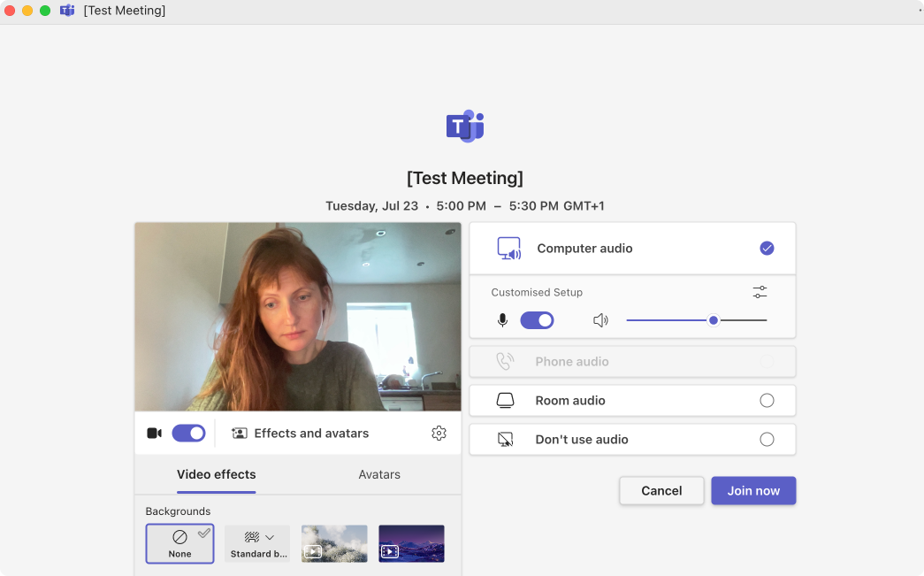Click the green macOS full-screen button

(x=45, y=11)
